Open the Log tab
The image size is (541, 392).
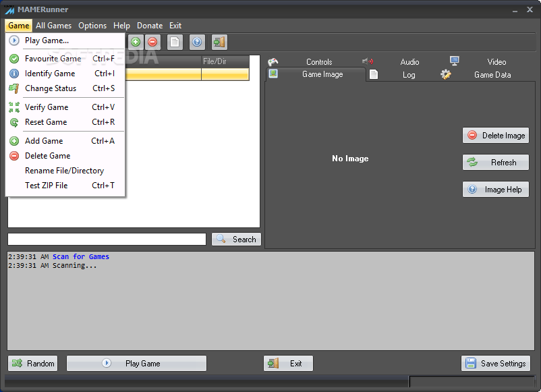coord(409,75)
